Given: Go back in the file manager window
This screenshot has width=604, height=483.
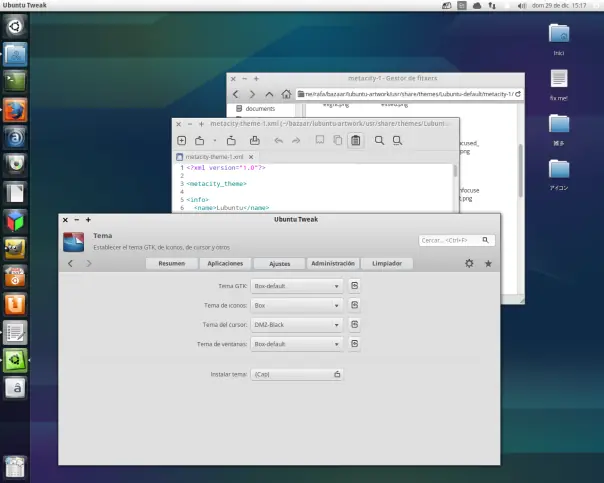Looking at the screenshot, I should tap(236, 94).
